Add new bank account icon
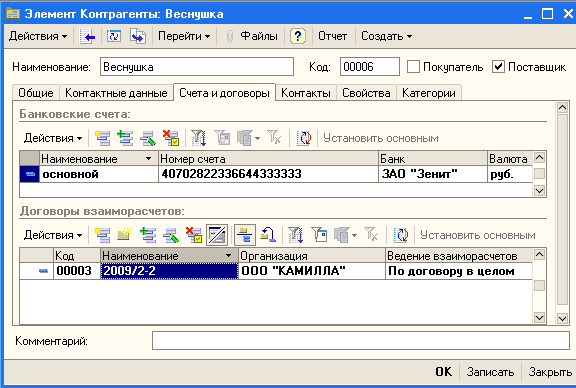The image size is (576, 388). (102, 138)
